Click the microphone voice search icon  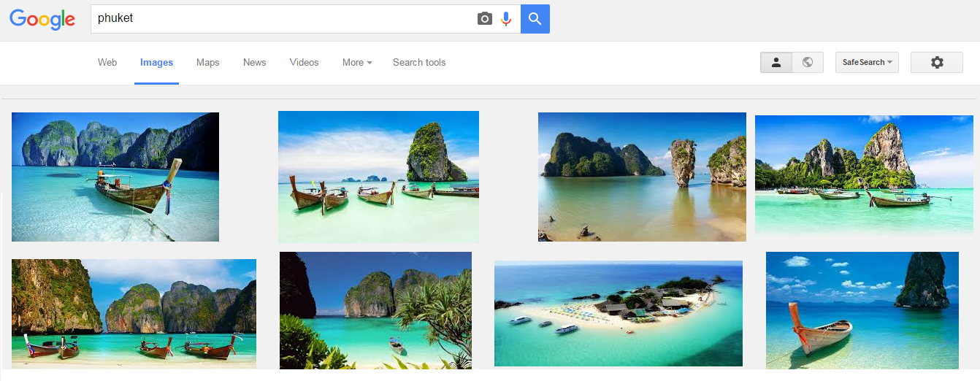506,19
